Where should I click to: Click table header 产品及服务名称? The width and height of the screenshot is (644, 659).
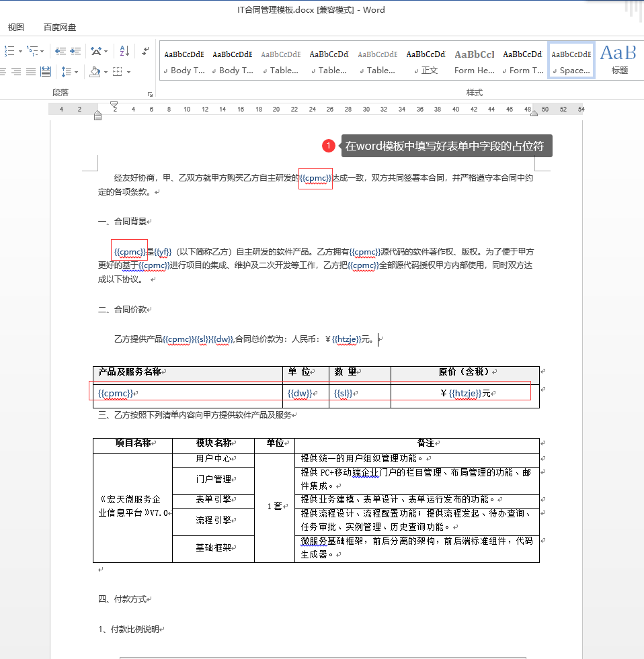130,372
